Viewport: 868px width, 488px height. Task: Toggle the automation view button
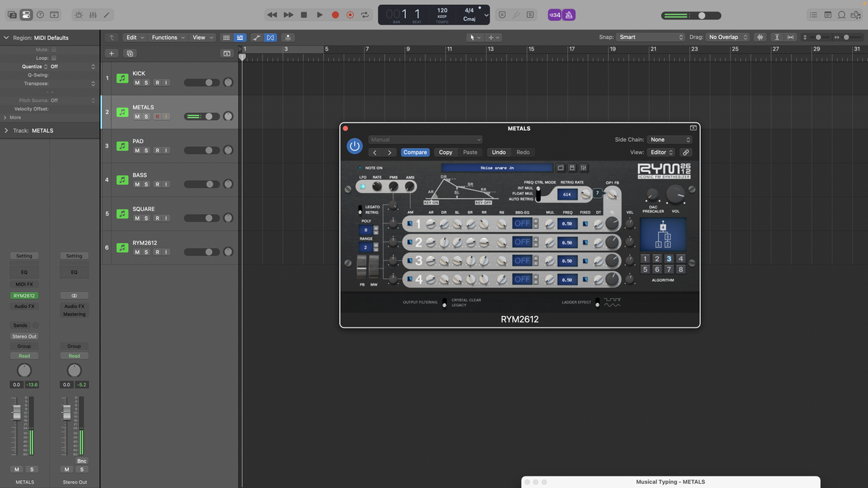pyautogui.click(x=255, y=38)
